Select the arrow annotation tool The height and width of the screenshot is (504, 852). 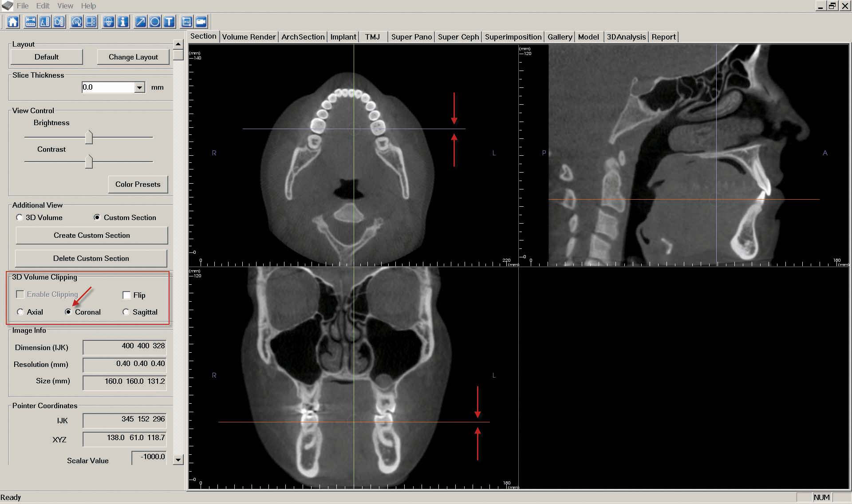click(x=140, y=22)
